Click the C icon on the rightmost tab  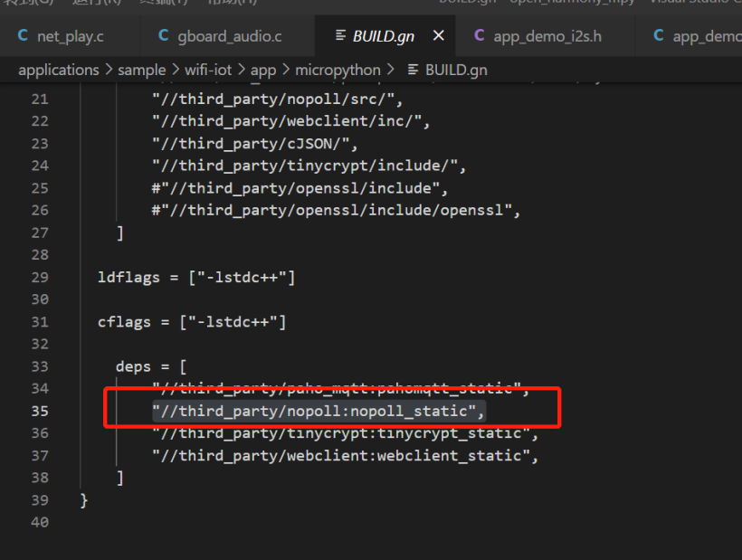[x=659, y=36]
